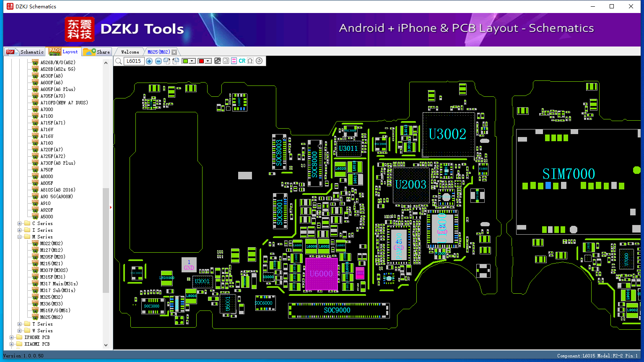Click the magnifier search icon beside L6015
This screenshot has width=644, height=362.
click(x=119, y=61)
